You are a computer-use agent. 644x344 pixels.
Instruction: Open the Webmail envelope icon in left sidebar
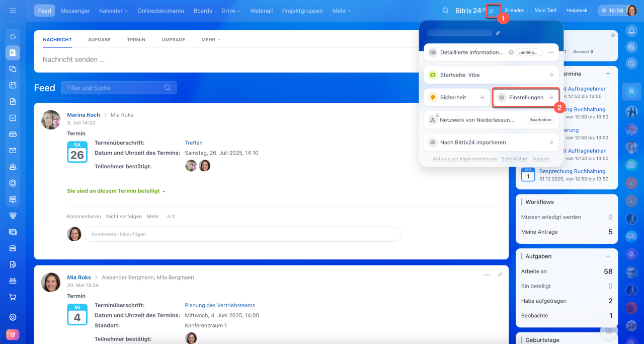point(13,151)
